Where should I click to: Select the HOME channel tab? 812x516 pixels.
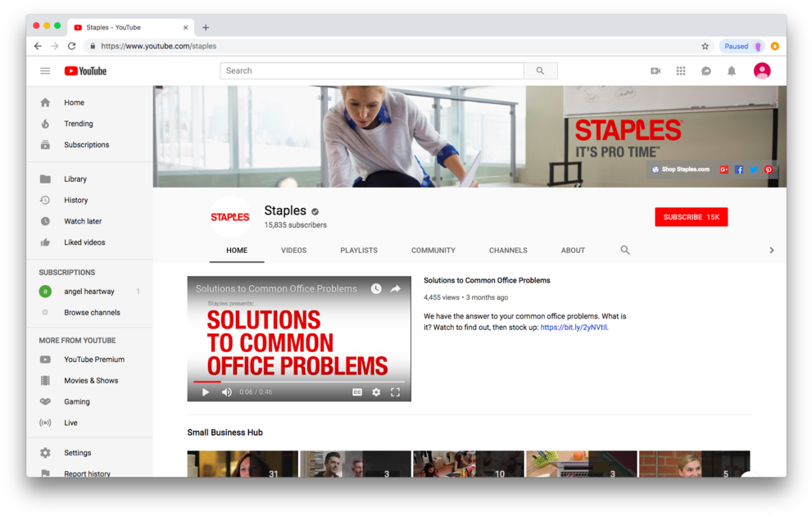tap(237, 250)
